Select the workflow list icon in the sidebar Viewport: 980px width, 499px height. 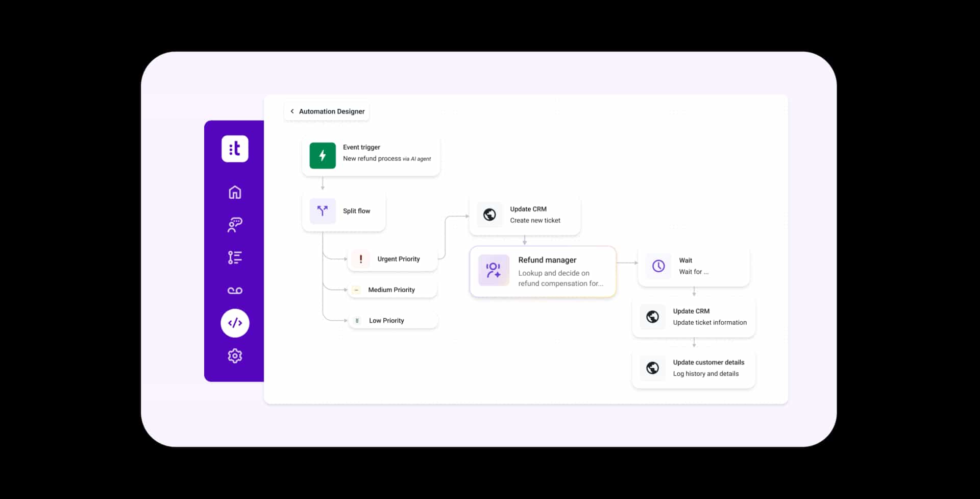(234, 257)
